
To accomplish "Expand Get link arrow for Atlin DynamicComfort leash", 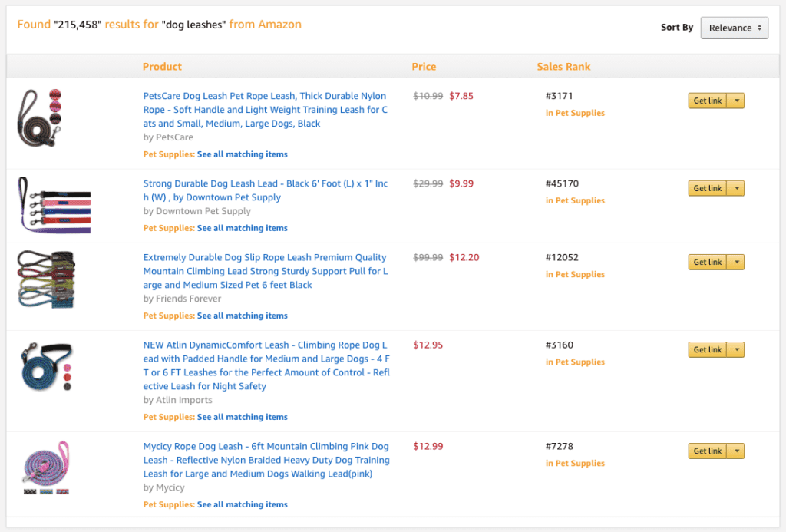I will click(736, 349).
